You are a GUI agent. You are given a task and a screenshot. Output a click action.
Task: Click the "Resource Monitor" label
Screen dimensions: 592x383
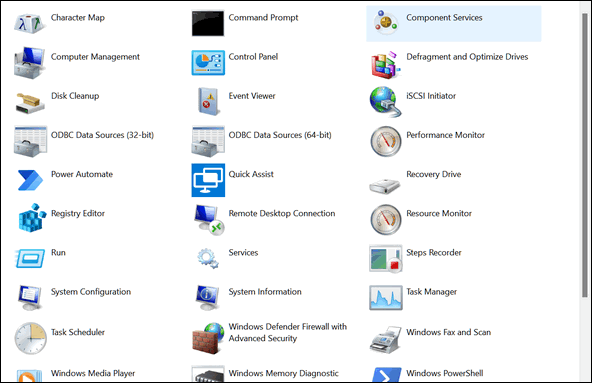[439, 213]
